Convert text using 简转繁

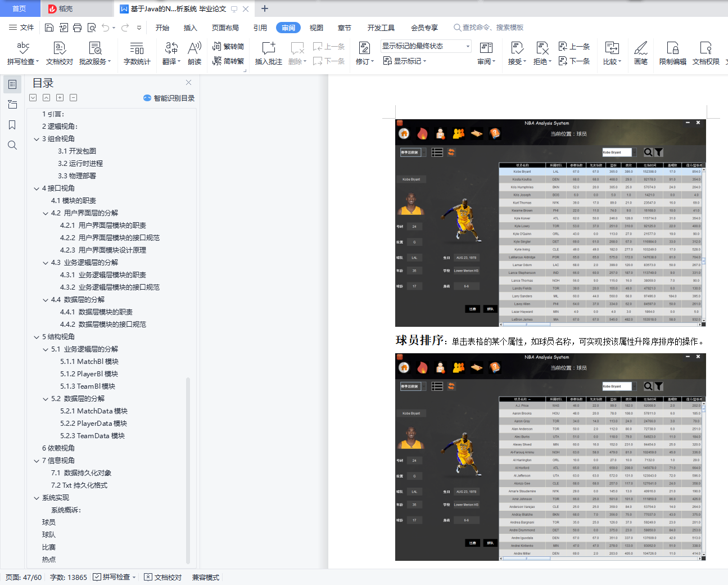coord(228,61)
